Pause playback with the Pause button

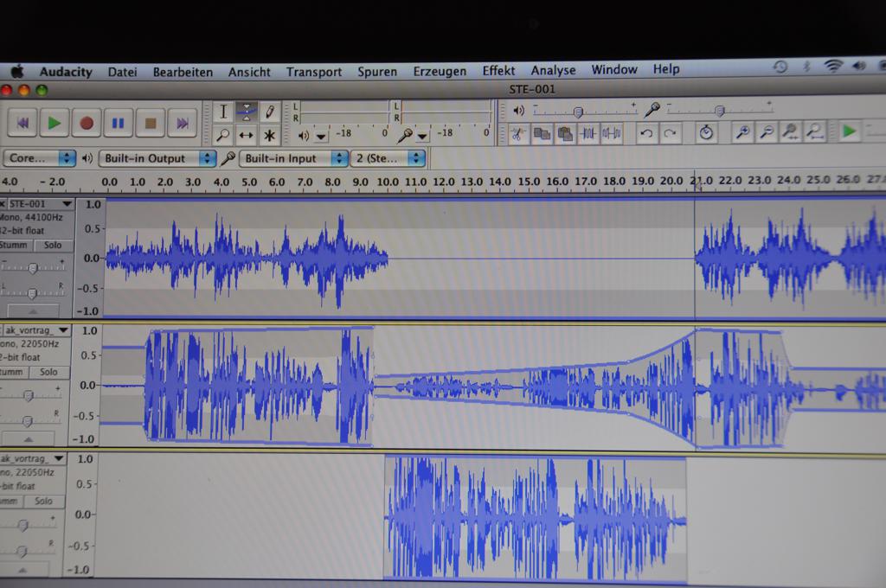118,123
